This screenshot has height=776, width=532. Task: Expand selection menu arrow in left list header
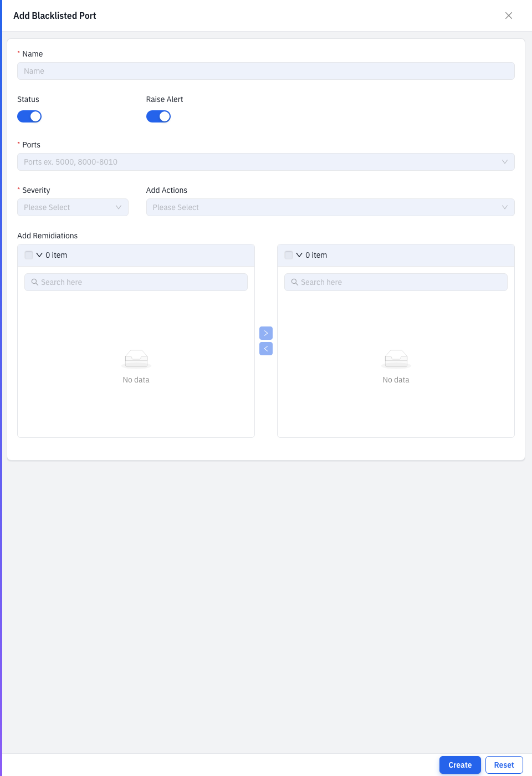point(39,255)
